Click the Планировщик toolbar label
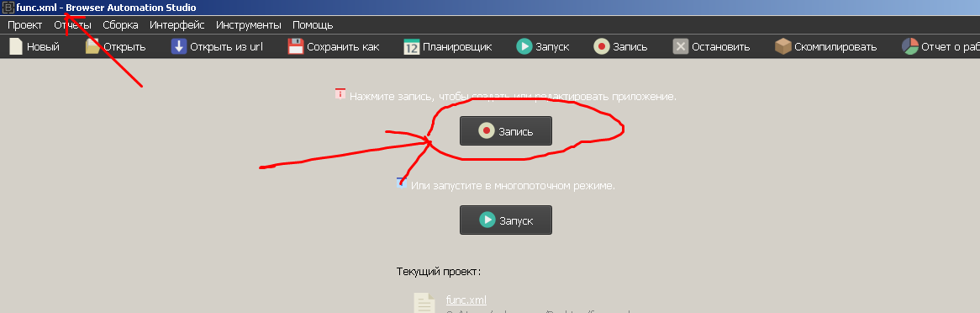The image size is (980, 313). coord(457,47)
